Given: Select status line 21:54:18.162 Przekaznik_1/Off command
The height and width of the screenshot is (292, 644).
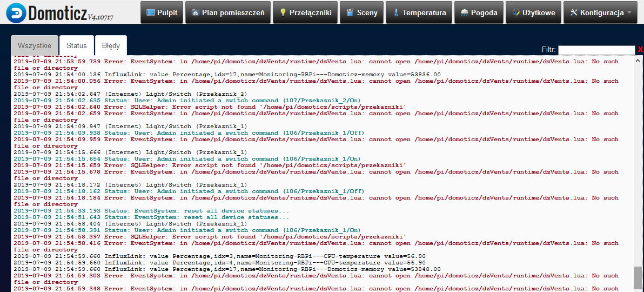Looking at the screenshot, I should point(189,191).
